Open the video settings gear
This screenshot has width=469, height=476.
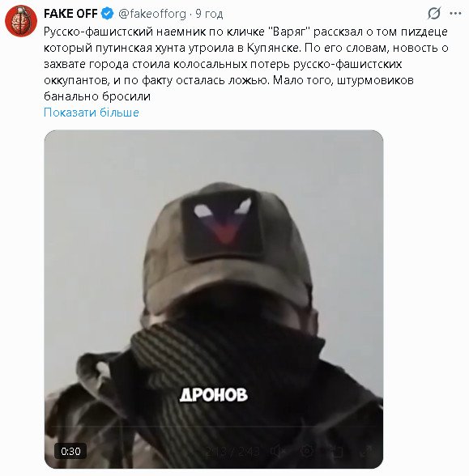(x=307, y=452)
